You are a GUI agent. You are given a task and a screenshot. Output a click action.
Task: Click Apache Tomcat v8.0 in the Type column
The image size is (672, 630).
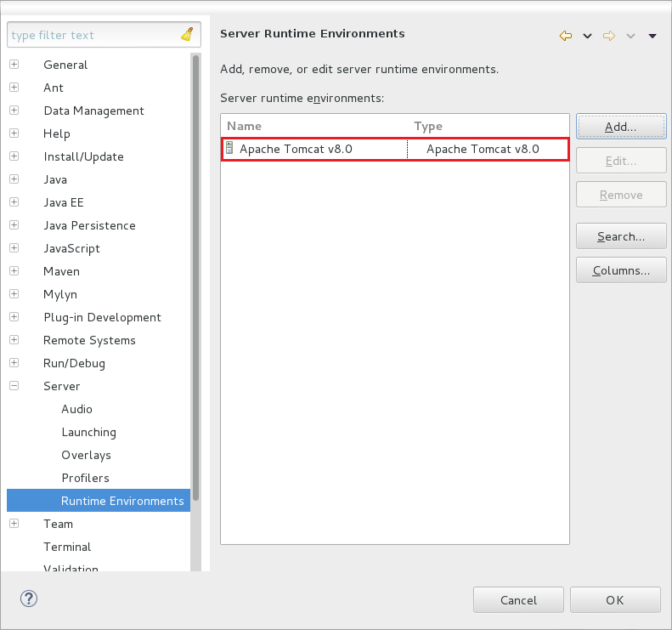point(483,149)
